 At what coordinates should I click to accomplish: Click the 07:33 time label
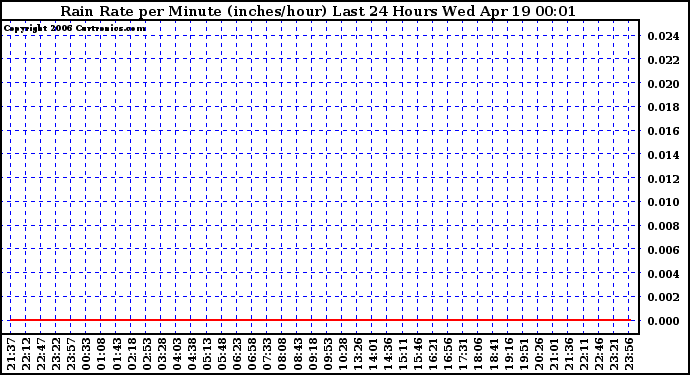click(267, 354)
